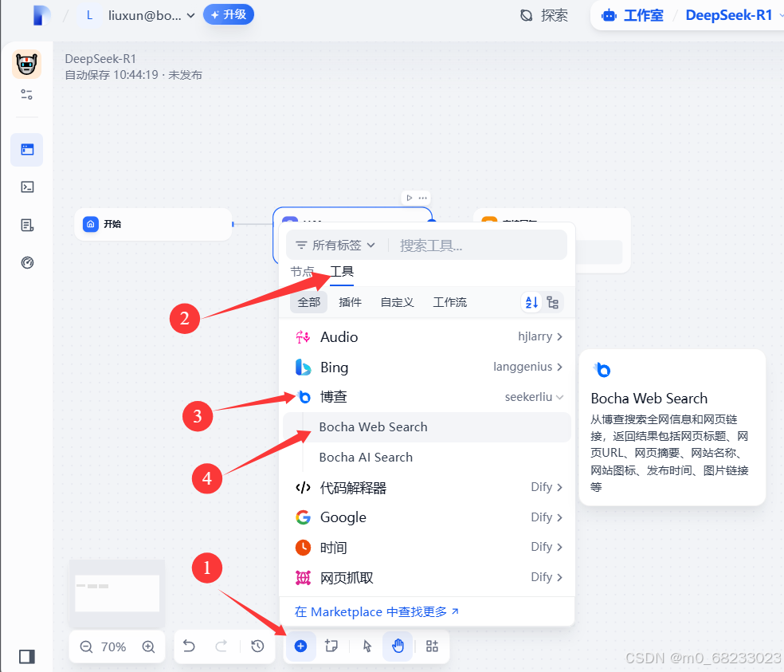Image resolution: width=784 pixels, height=672 pixels.
Task: Expand the 网页抓取 tool chevron
Action: coord(559,577)
